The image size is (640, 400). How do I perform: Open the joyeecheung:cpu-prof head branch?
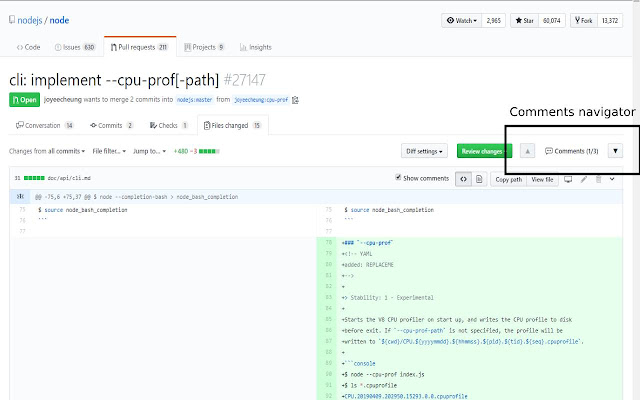pyautogui.click(x=261, y=100)
